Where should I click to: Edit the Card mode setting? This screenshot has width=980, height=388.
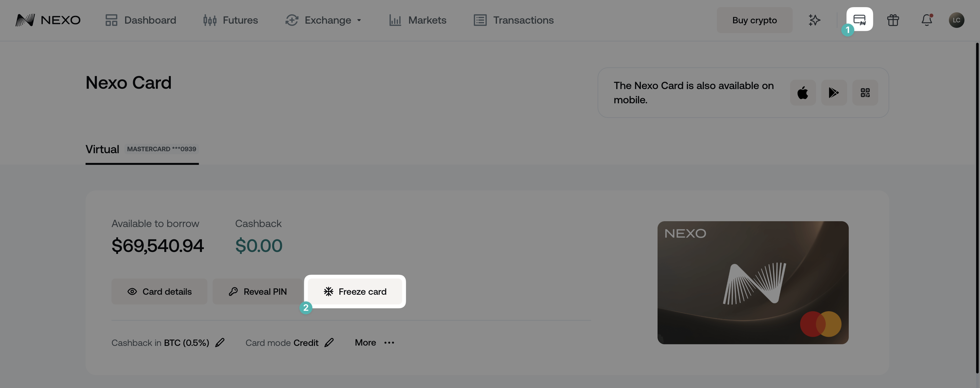329,342
